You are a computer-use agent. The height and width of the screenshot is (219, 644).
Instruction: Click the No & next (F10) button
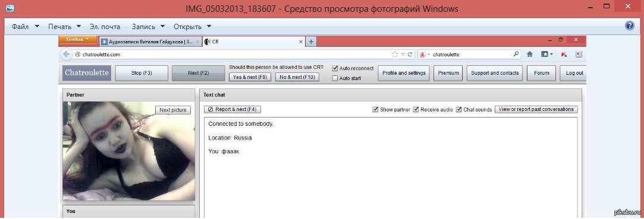pos(297,77)
